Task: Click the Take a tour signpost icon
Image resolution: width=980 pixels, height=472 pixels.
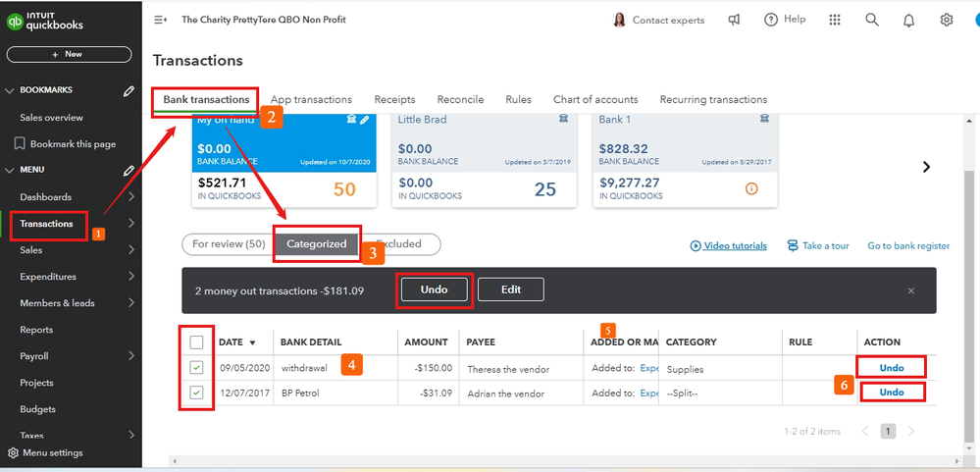Action: point(793,245)
